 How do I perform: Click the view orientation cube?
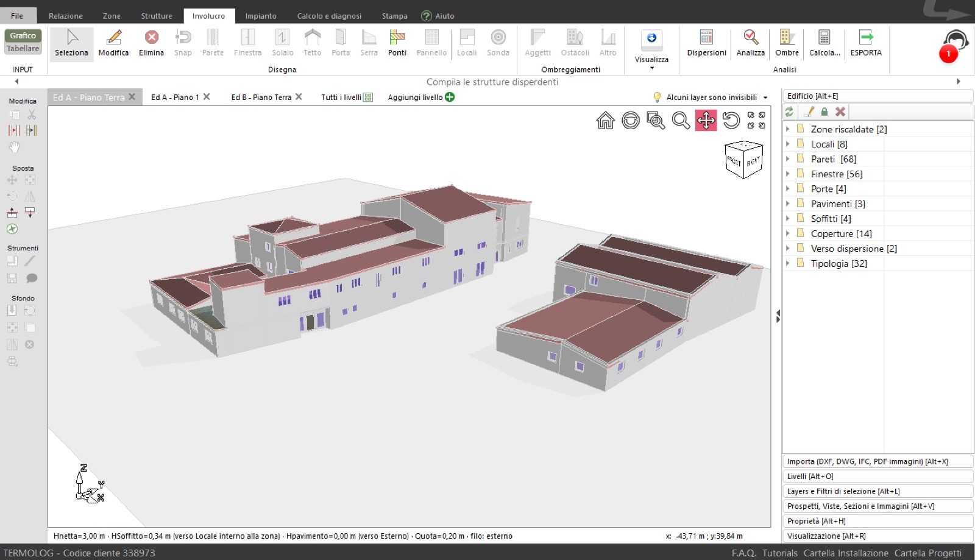point(743,159)
